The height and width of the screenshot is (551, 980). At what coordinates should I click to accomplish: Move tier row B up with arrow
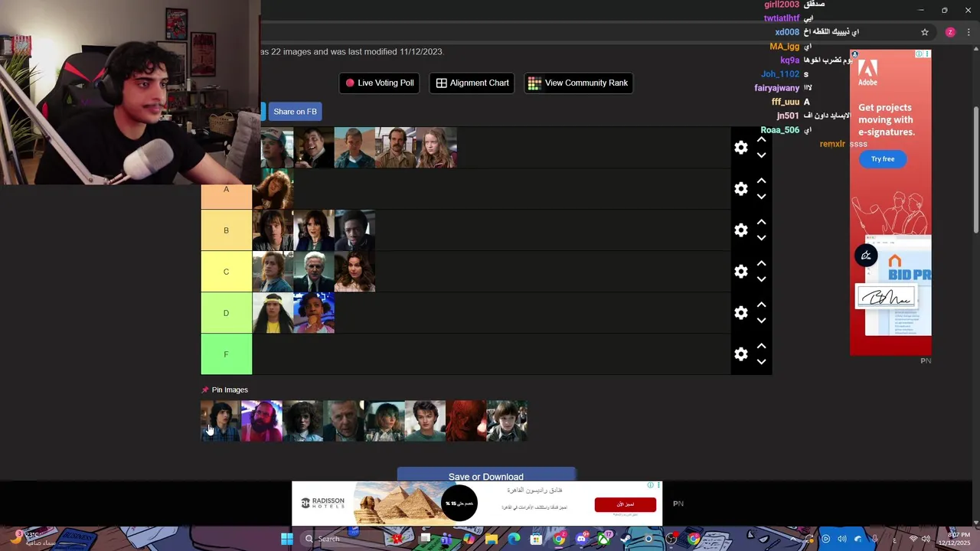coord(761,223)
